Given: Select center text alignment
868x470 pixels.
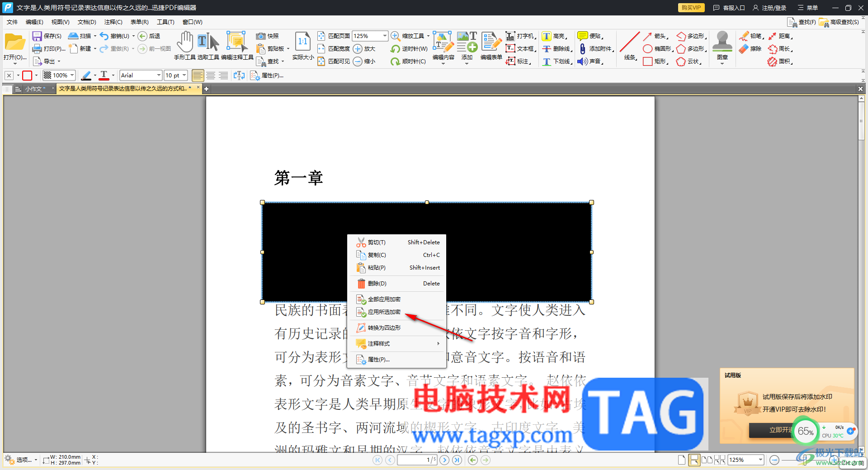Looking at the screenshot, I should pyautogui.click(x=211, y=76).
